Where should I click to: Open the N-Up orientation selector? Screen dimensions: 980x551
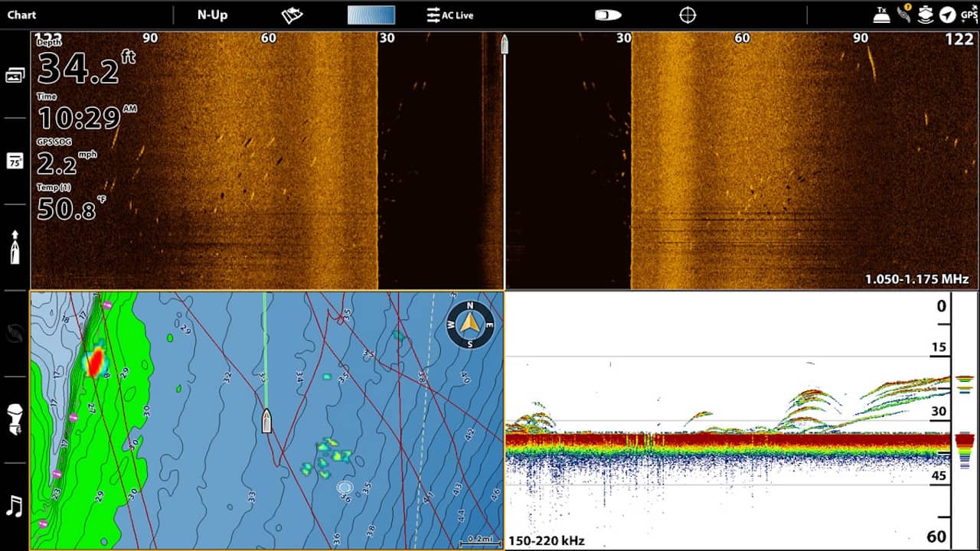pyautogui.click(x=212, y=15)
